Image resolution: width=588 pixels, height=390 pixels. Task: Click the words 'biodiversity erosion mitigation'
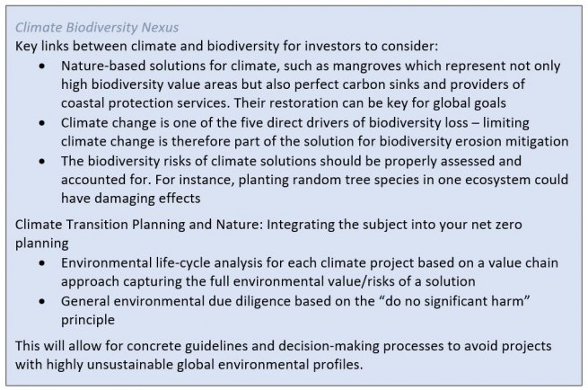click(474, 142)
